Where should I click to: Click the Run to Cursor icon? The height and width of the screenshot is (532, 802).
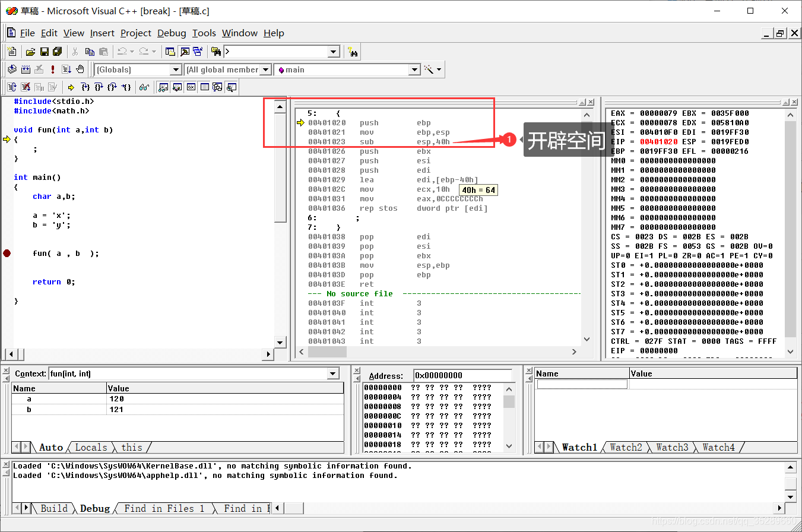[126, 87]
